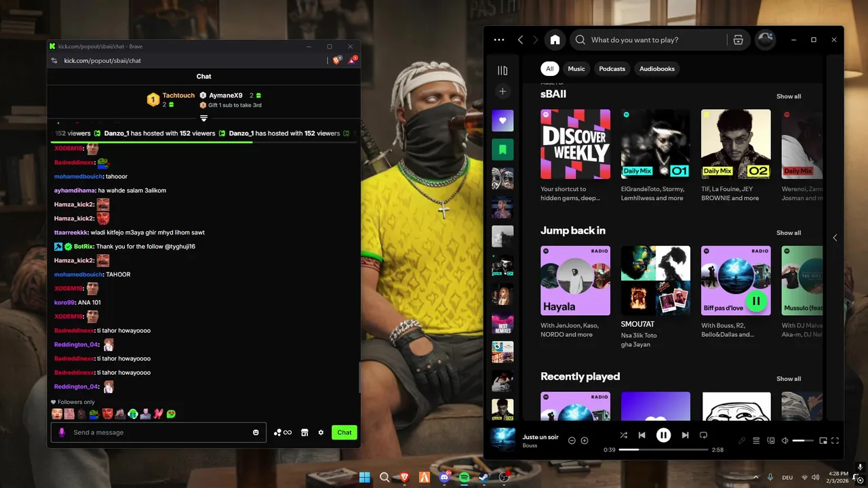The height and width of the screenshot is (488, 868).
Task: Select the All filter chip
Action: coord(550,68)
